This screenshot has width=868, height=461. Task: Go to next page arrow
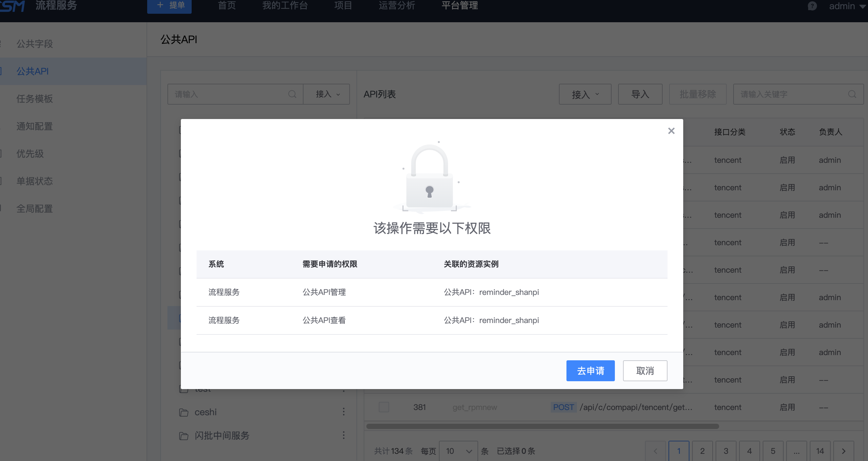coord(844,451)
